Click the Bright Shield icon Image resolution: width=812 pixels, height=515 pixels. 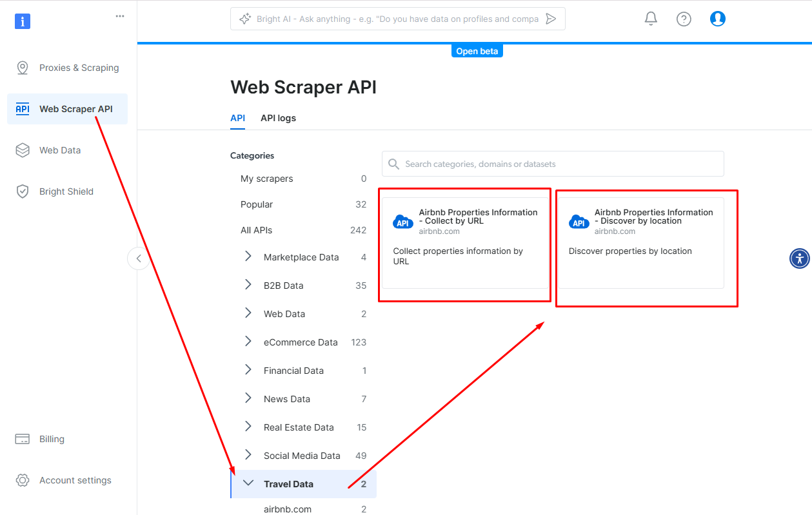23,191
